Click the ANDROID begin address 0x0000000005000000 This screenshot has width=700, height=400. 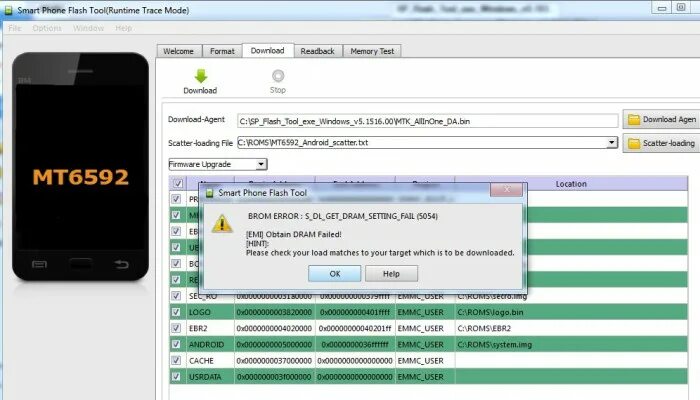[274, 344]
